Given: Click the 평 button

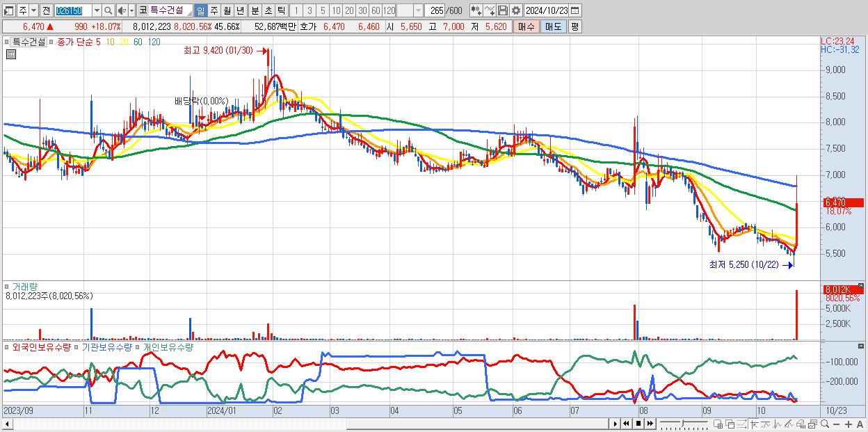Looking at the screenshot, I should click(574, 26).
